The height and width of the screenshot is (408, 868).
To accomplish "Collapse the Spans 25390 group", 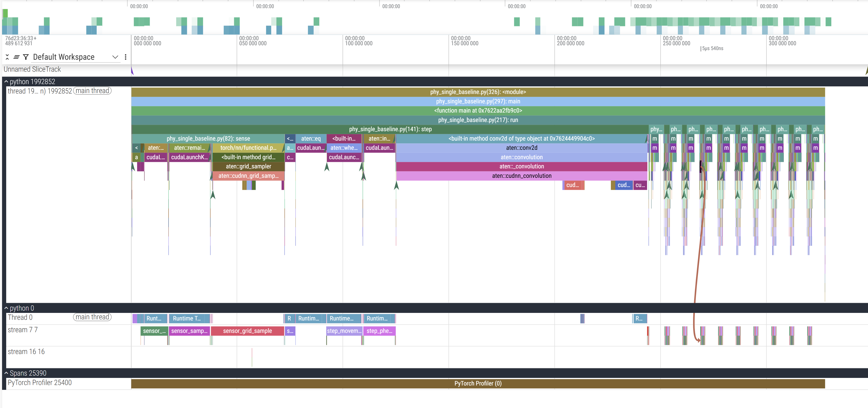I will point(6,373).
